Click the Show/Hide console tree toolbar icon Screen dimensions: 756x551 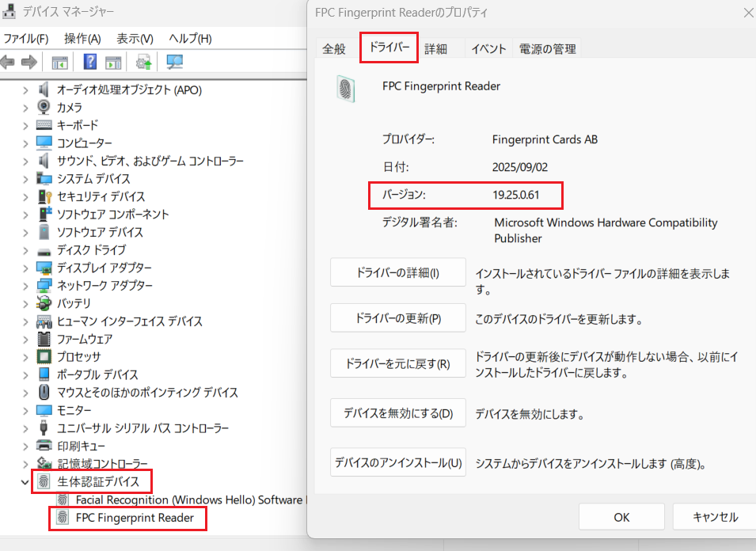pos(59,63)
